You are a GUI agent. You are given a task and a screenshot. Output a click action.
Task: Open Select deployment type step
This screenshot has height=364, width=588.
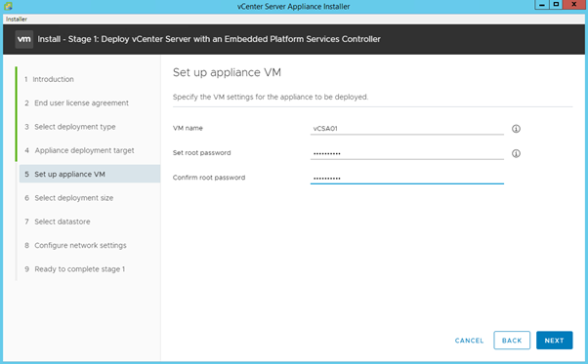(x=70, y=127)
